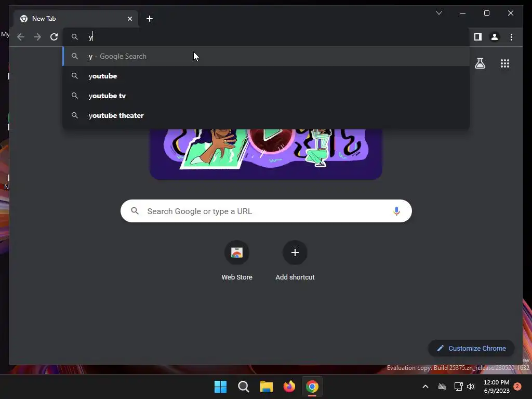This screenshot has width=532, height=399.
Task: Click the Customize Chrome button
Action: click(471, 348)
